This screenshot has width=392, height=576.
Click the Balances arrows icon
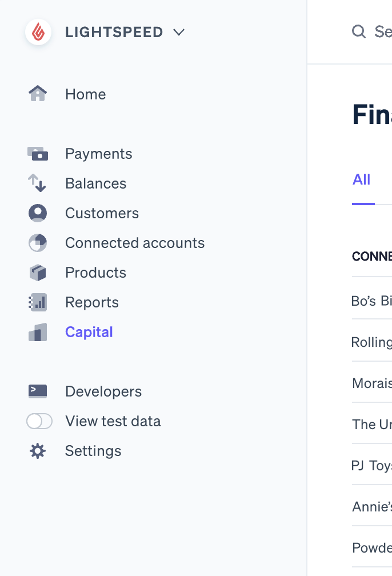(x=38, y=183)
